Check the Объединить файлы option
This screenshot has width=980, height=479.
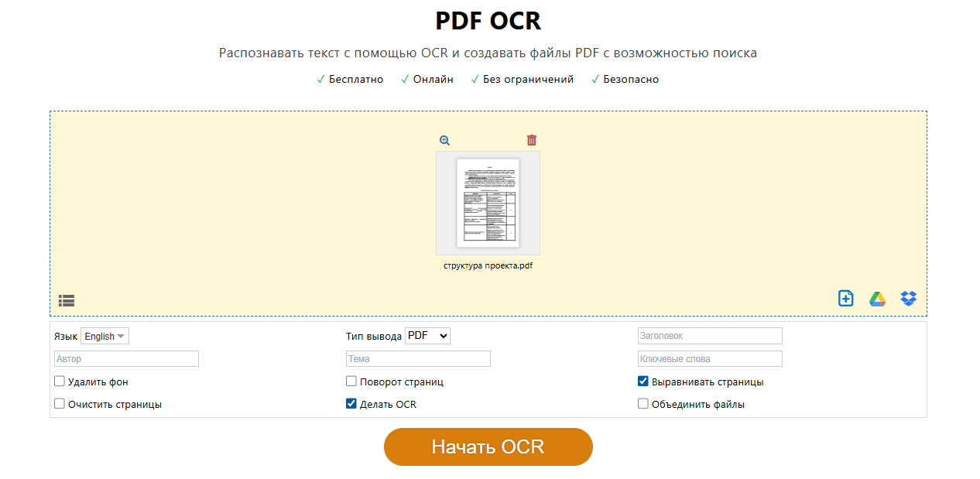tap(643, 404)
